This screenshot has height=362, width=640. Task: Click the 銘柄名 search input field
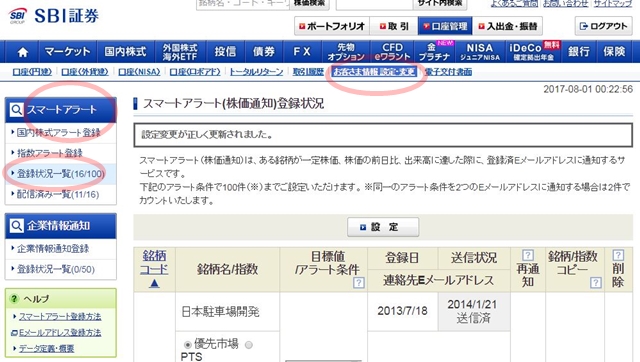coord(243,3)
